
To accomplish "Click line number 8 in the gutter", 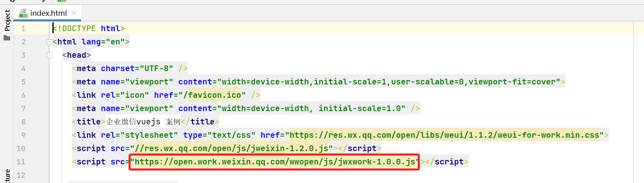I will (x=23, y=122).
